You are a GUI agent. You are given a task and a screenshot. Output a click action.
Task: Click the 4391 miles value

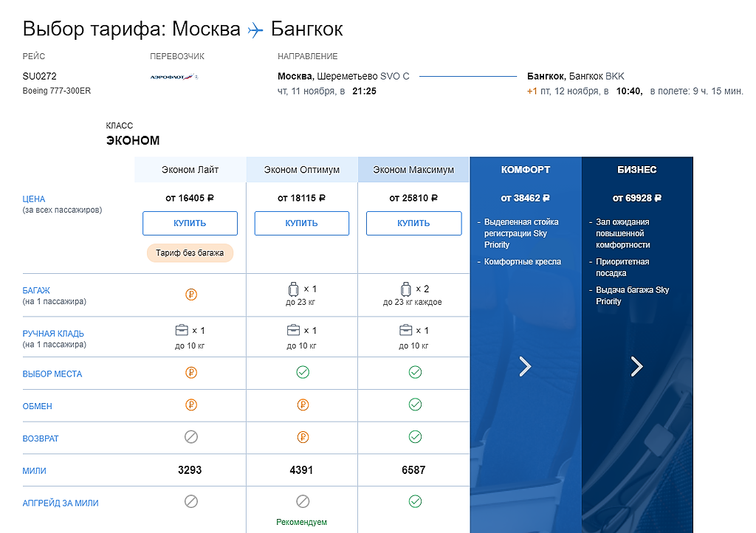point(301,470)
